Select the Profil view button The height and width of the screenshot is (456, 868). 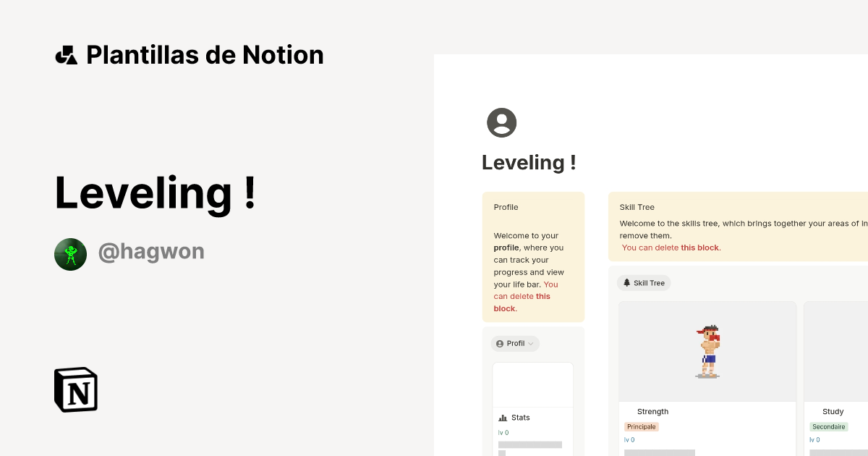click(515, 343)
